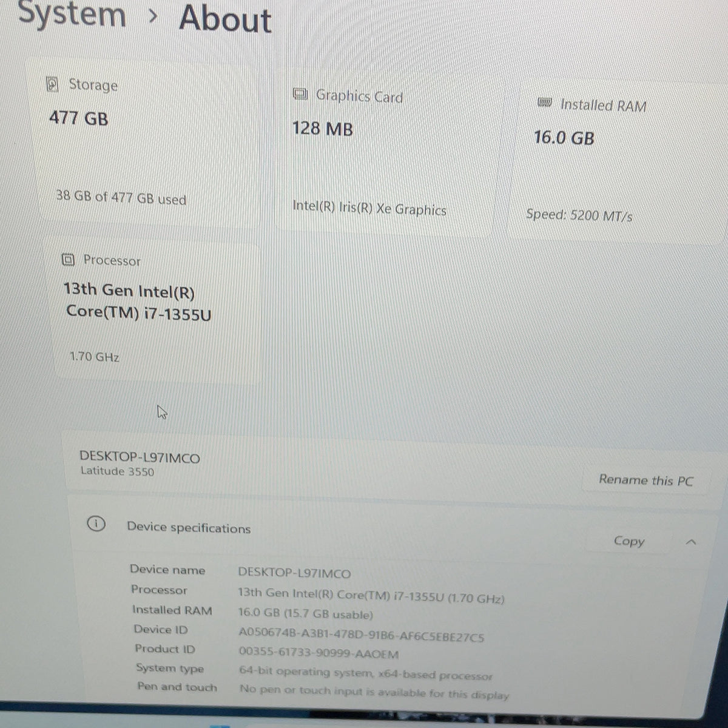Select the Latitude 3550 model text

point(117,471)
